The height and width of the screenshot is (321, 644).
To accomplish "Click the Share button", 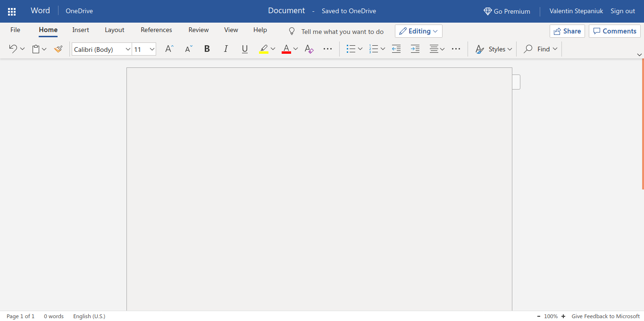I will 567,31.
